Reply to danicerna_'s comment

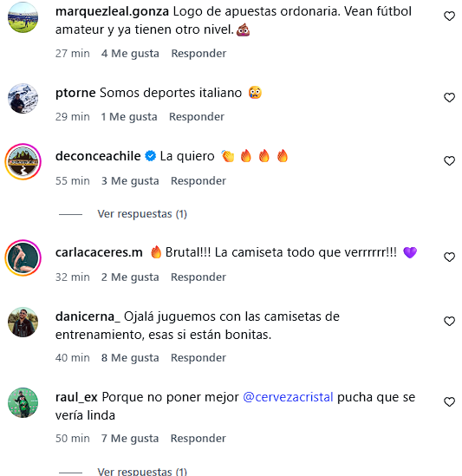(198, 357)
